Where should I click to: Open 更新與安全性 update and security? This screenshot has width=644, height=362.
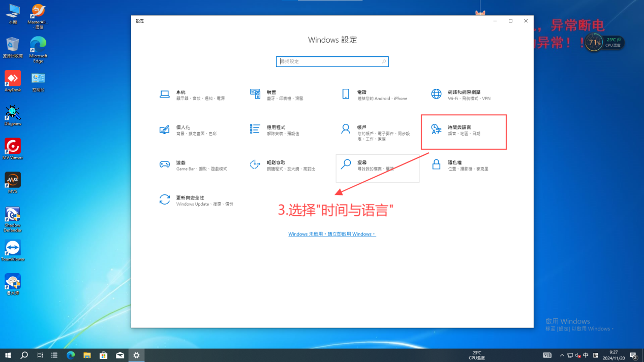tap(196, 200)
